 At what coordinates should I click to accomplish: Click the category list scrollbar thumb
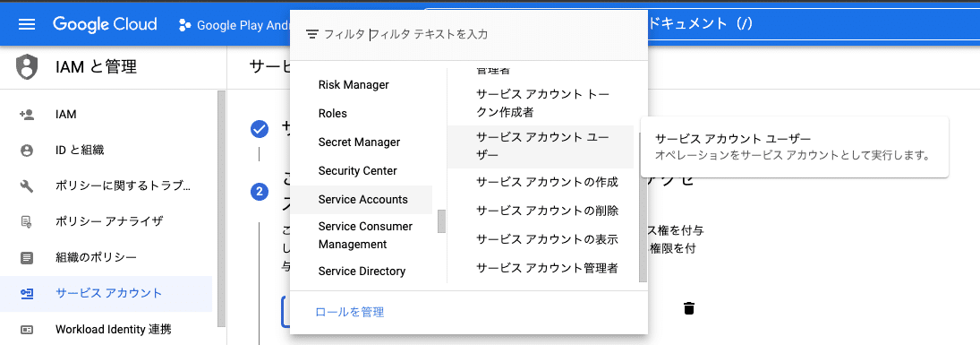pyautogui.click(x=441, y=221)
